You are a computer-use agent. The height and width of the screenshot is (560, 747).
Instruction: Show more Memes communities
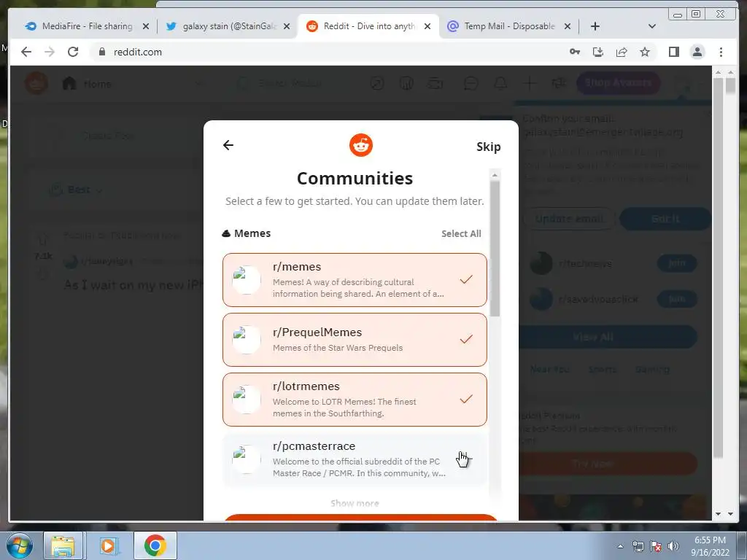click(x=355, y=503)
